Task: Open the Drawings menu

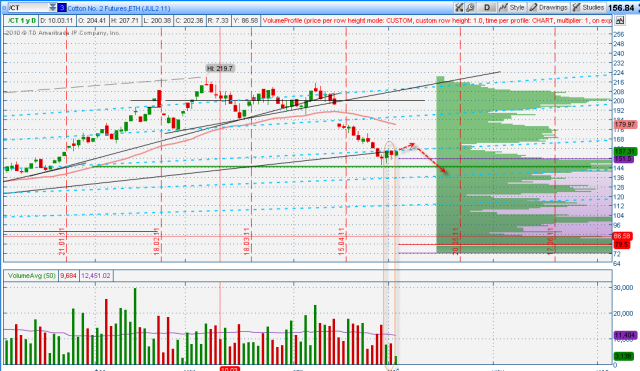Action: click(549, 7)
